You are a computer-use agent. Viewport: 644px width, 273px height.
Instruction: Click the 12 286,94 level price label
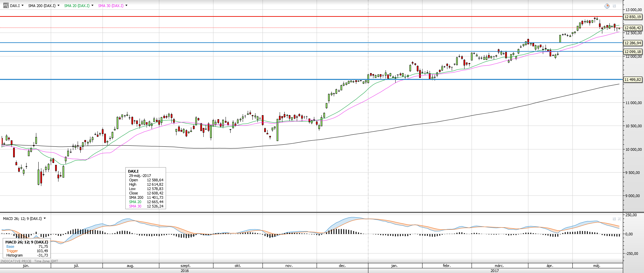(x=633, y=43)
